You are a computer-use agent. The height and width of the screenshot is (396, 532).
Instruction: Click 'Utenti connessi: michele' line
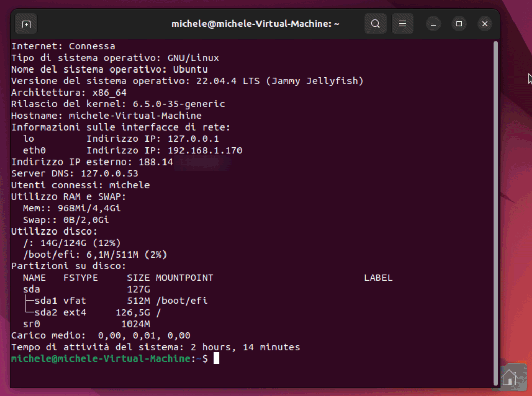click(80, 185)
